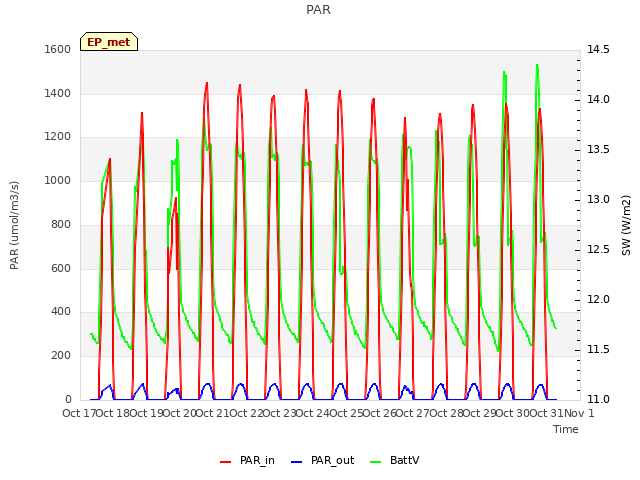Click the EP_met annotation box
Viewport: 640px width, 480px height.
click(x=109, y=42)
